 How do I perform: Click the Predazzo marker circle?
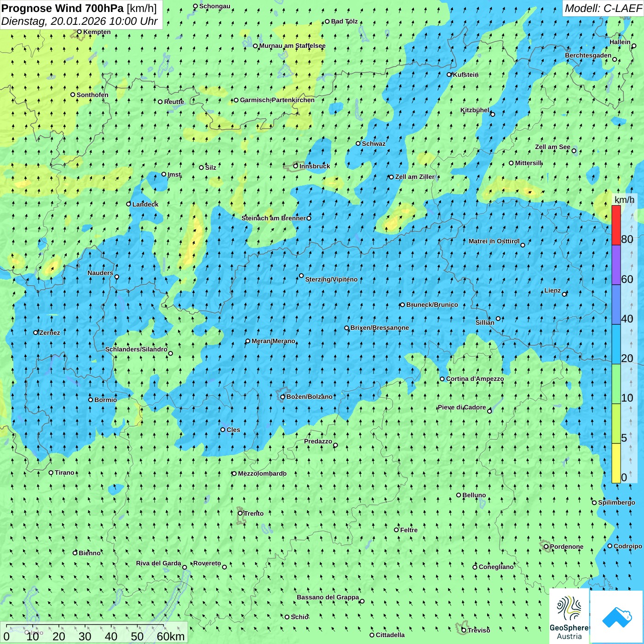pyautogui.click(x=335, y=445)
